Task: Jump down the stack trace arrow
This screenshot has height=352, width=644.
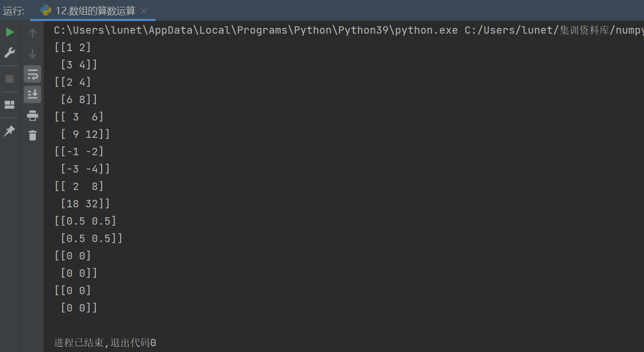Action: (33, 53)
